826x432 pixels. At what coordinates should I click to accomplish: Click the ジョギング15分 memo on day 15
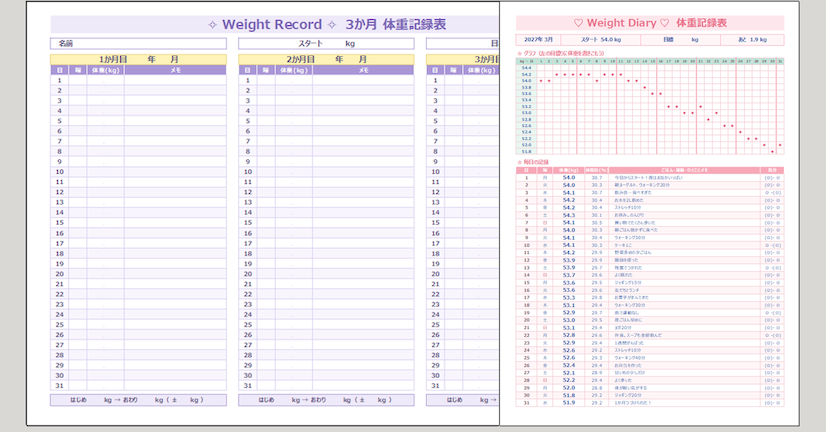coord(627,283)
